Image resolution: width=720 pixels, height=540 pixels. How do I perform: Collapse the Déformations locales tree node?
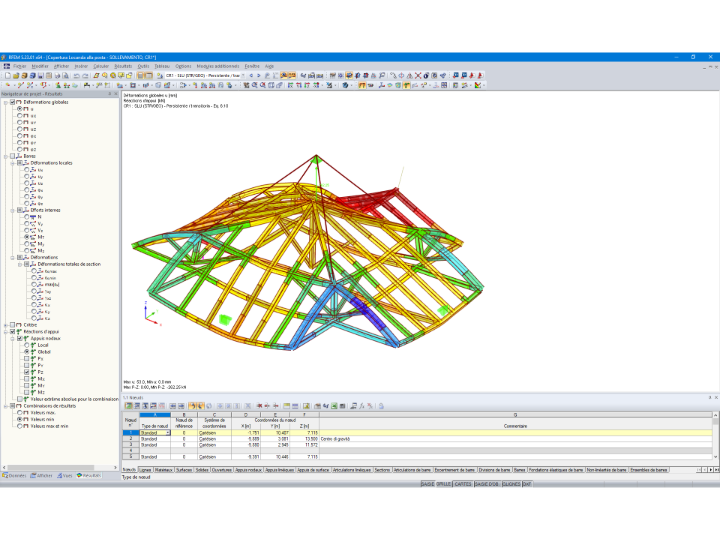[x=12, y=163]
